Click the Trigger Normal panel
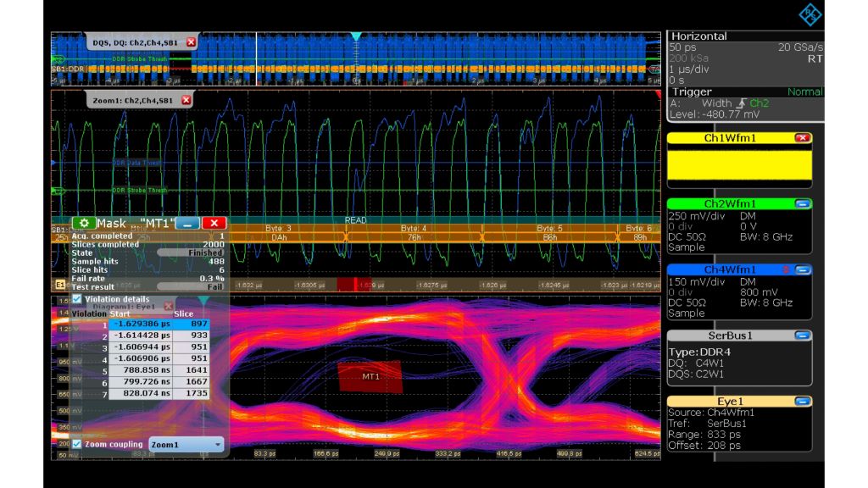This screenshot has width=868, height=488. [x=746, y=91]
